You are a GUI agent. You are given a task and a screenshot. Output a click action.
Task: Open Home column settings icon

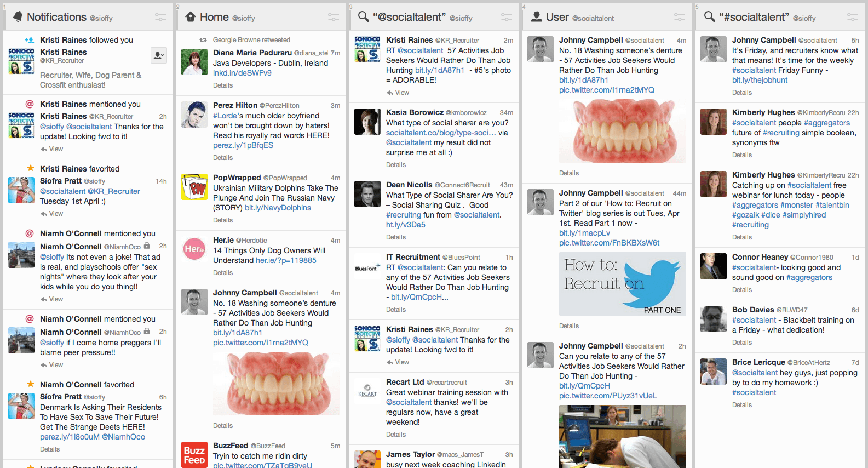(x=334, y=18)
